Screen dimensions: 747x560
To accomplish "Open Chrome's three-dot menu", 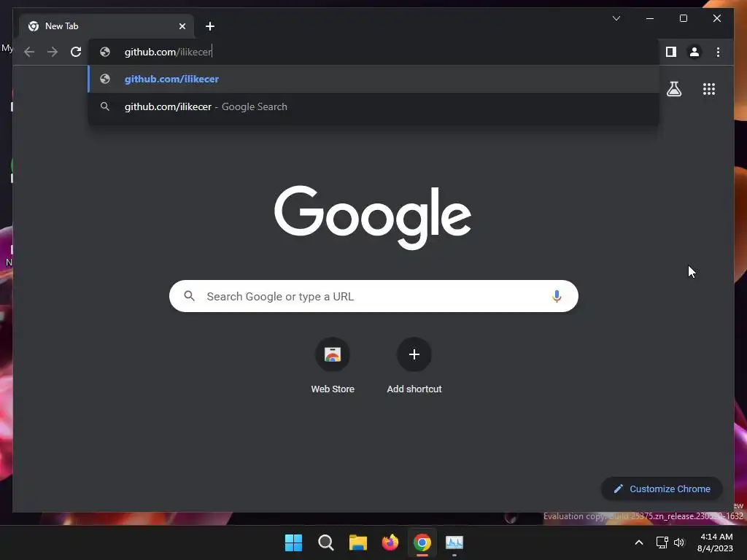I will [x=718, y=52].
